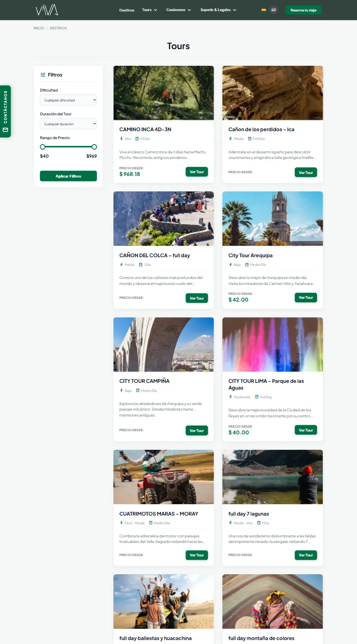Open the ballestas y huacachina group photo
Viewport: 357px width, 644px height.
(163, 602)
